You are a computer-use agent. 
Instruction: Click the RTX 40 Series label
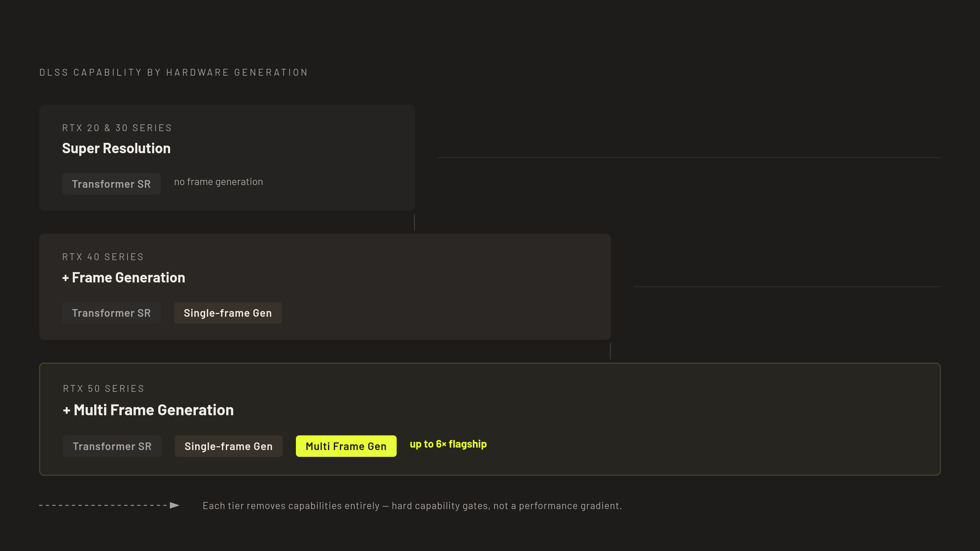click(x=103, y=257)
